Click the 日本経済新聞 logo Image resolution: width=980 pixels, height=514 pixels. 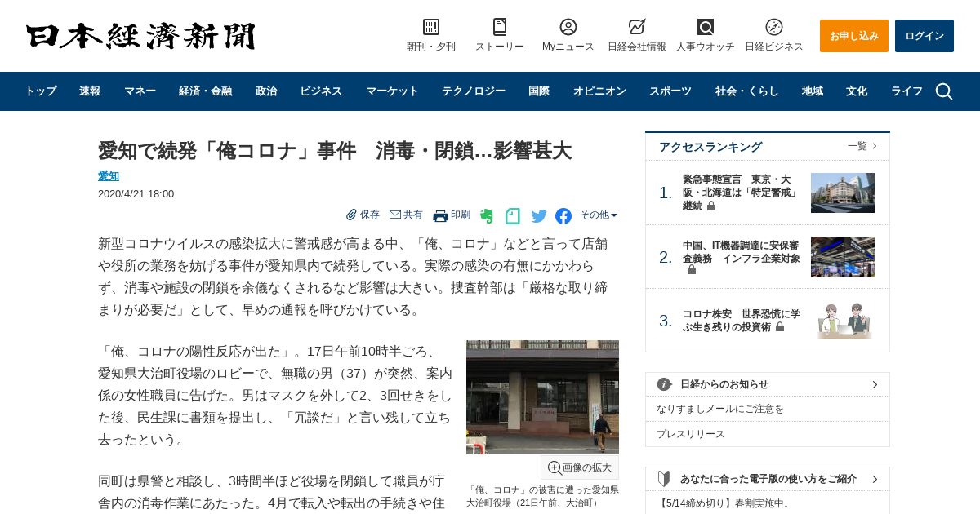click(x=140, y=36)
